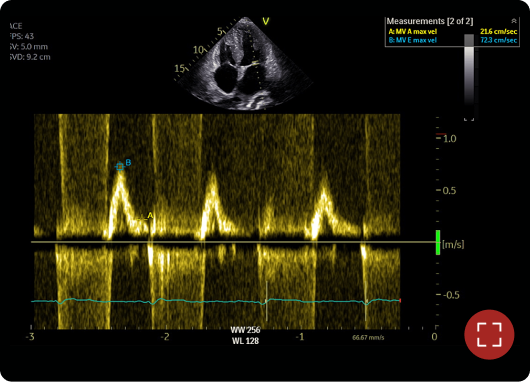Click the 2D echo sector thumbnail image
Image resolution: width=530 pixels, height=382 pixels.
(x=244, y=64)
